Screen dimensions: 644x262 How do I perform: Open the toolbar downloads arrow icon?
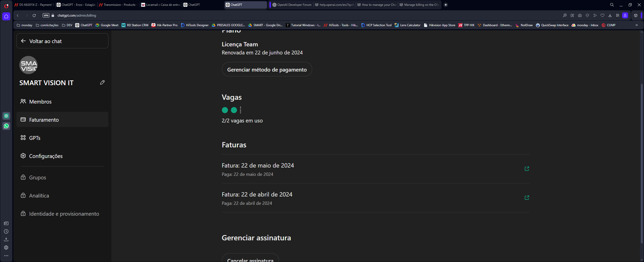pos(610,15)
